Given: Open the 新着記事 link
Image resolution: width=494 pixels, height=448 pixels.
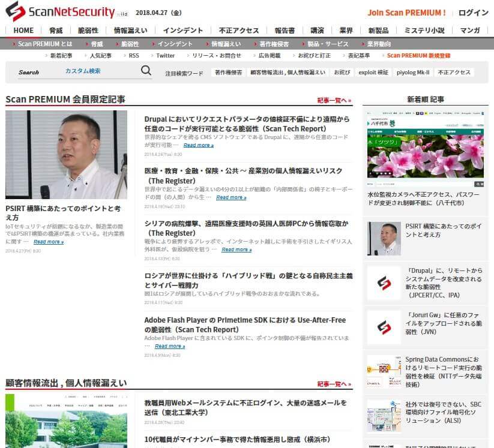Looking at the screenshot, I should coord(61,55).
